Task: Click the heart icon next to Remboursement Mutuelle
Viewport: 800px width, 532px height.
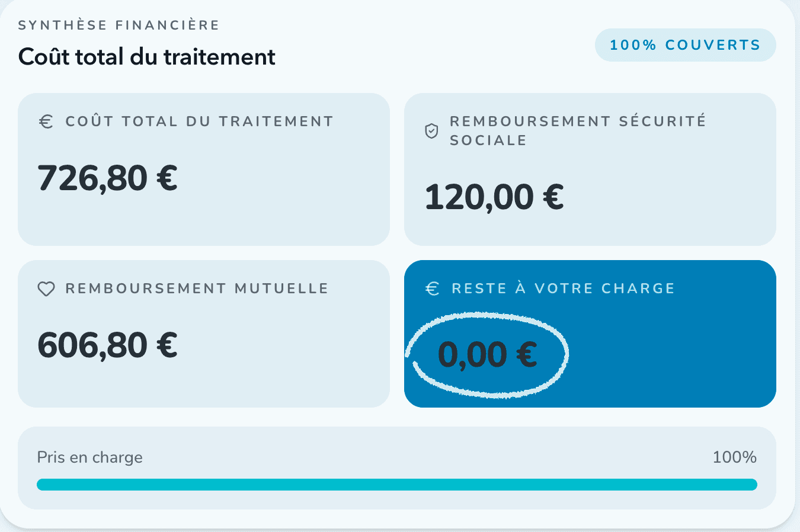Action: pyautogui.click(x=46, y=289)
